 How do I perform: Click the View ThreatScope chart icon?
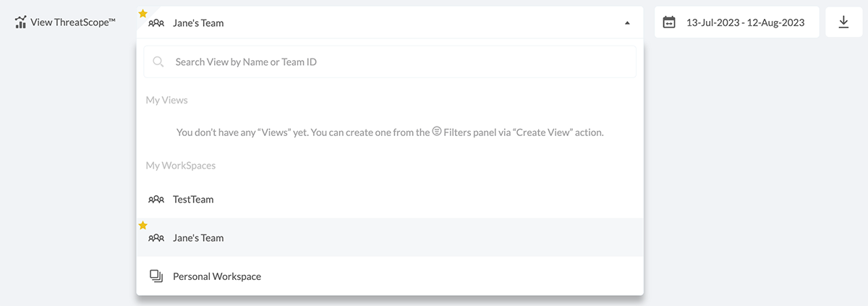(21, 22)
